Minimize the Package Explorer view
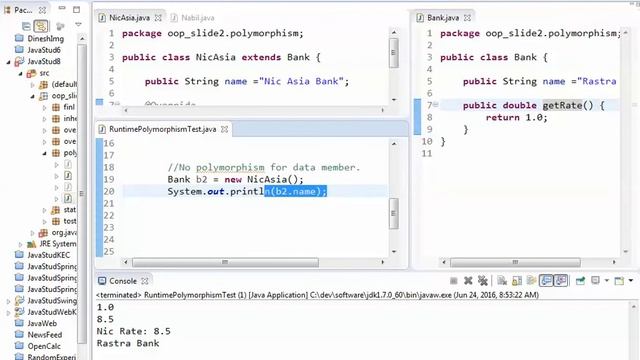Viewport: 640px width, 360px height. [62, 8]
